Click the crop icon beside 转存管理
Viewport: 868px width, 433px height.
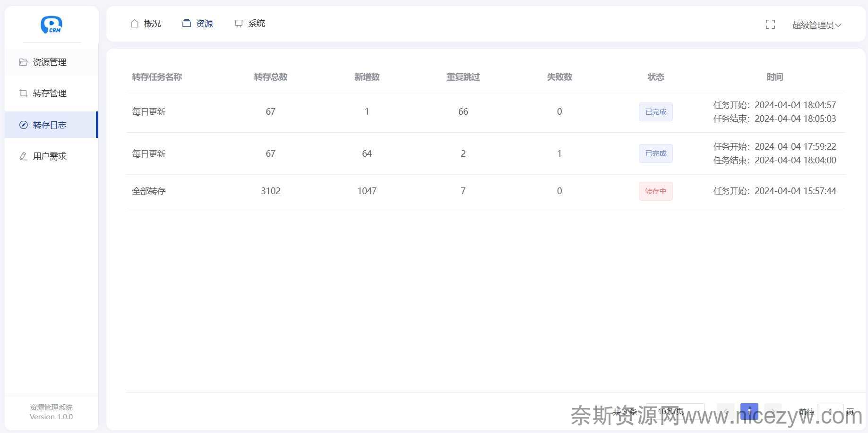point(23,93)
